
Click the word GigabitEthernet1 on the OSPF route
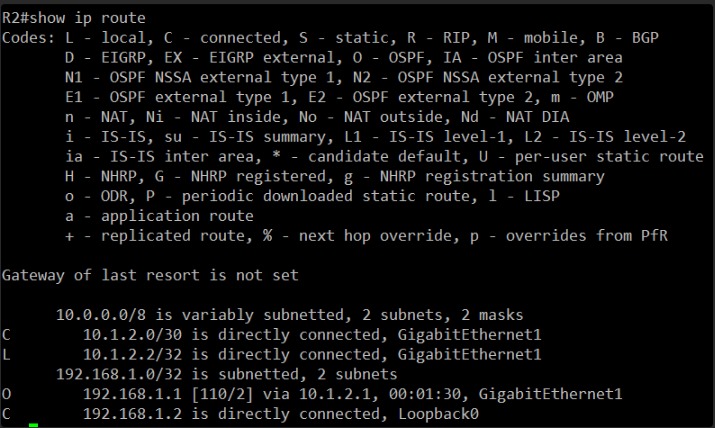[550, 394]
